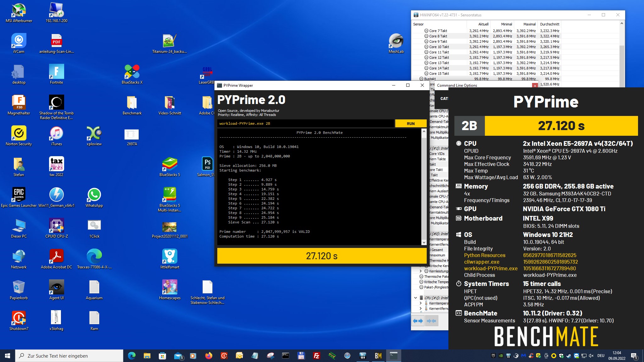The height and width of the screenshot is (362, 644).
Task: Open the MSI Afterburner desktop icon
Action: click(x=19, y=13)
